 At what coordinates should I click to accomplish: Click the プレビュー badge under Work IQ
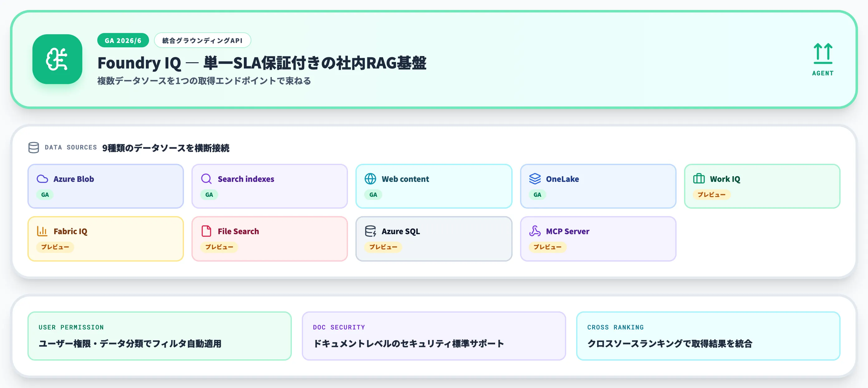coord(711,195)
